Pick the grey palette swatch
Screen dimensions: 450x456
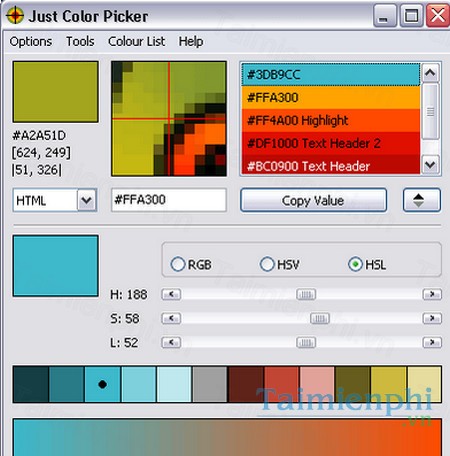tap(210, 384)
